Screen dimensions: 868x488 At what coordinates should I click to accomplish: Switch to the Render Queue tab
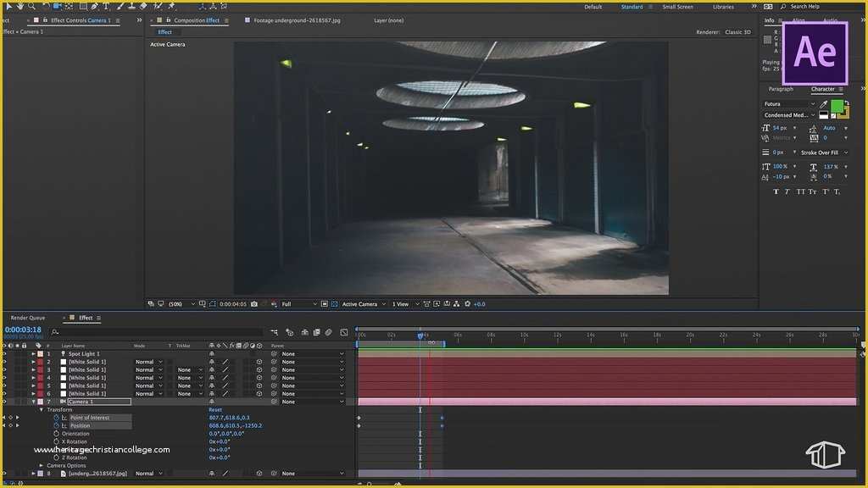[28, 318]
